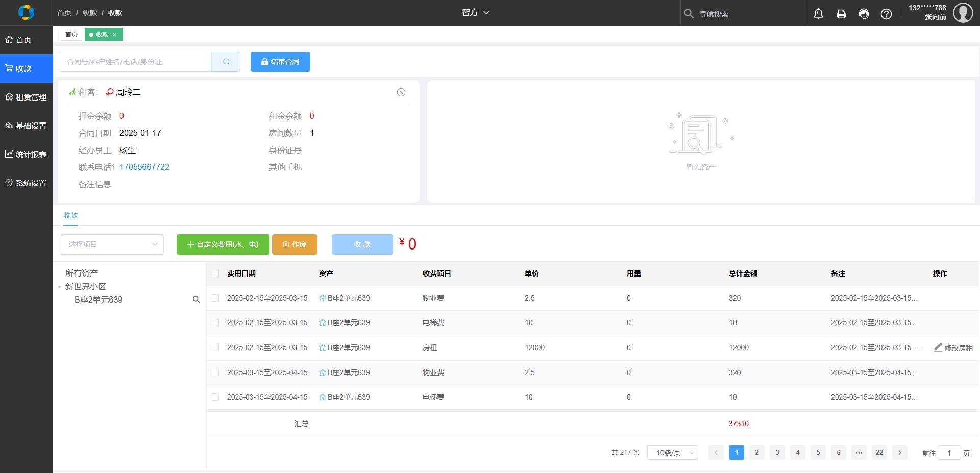The height and width of the screenshot is (473, 980).
Task: Click the help question mark icon
Action: click(886, 14)
